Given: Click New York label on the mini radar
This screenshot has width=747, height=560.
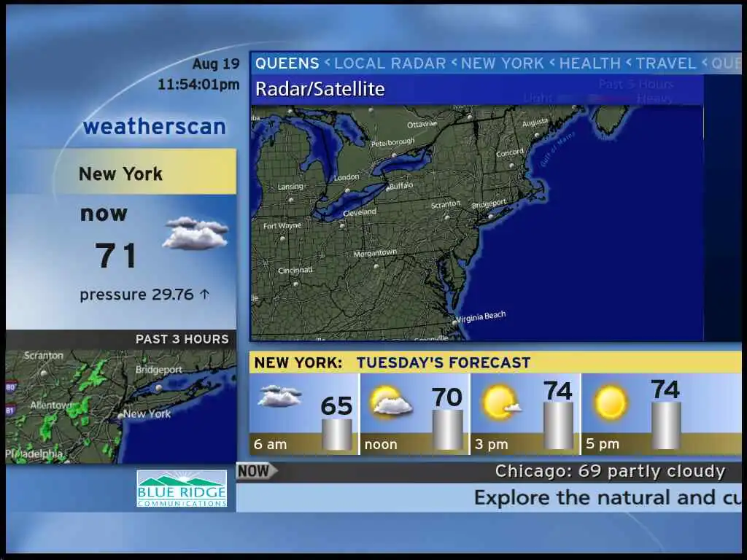Looking at the screenshot, I should coord(147,414).
